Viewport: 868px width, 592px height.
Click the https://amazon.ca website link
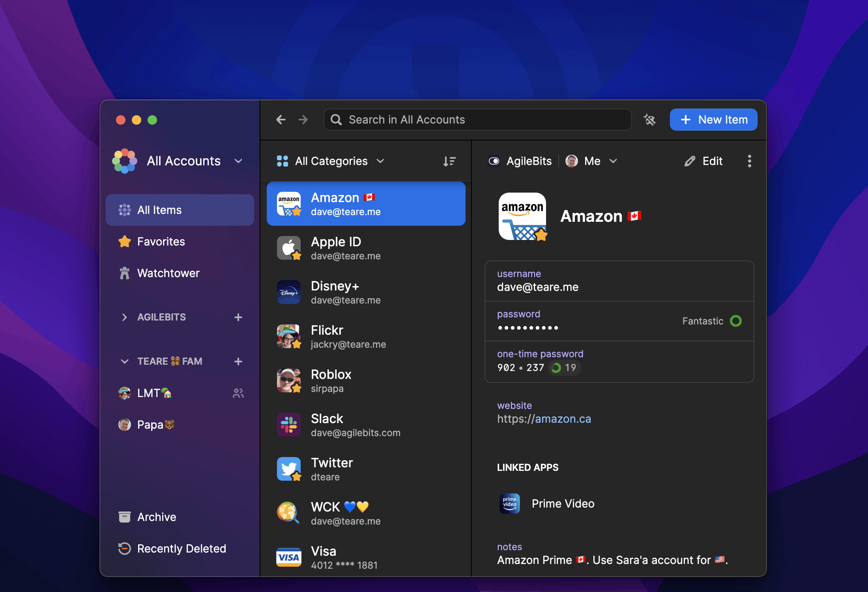click(x=544, y=419)
